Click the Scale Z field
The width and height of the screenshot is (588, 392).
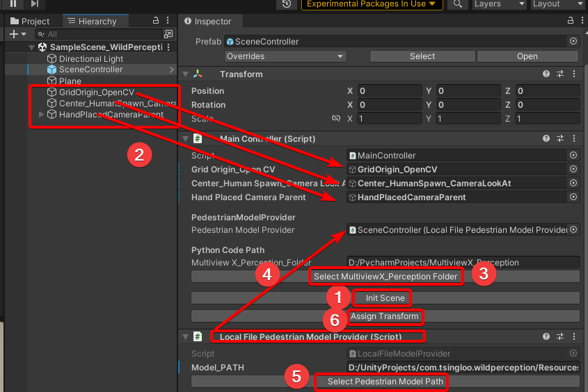coord(548,119)
